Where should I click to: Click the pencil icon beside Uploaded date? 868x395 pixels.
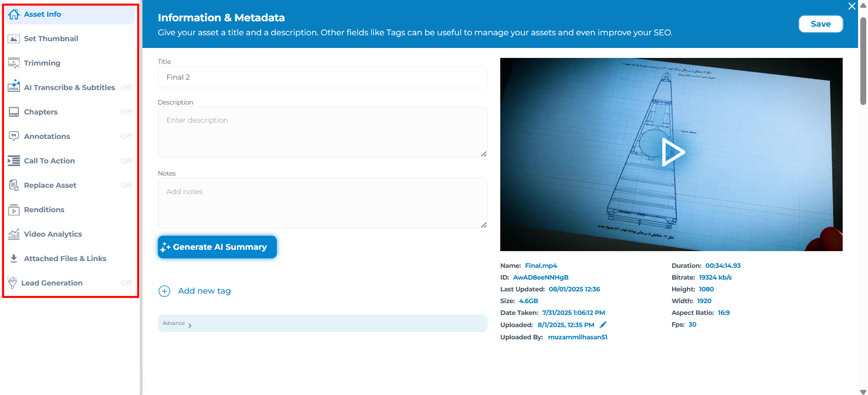[x=603, y=325]
